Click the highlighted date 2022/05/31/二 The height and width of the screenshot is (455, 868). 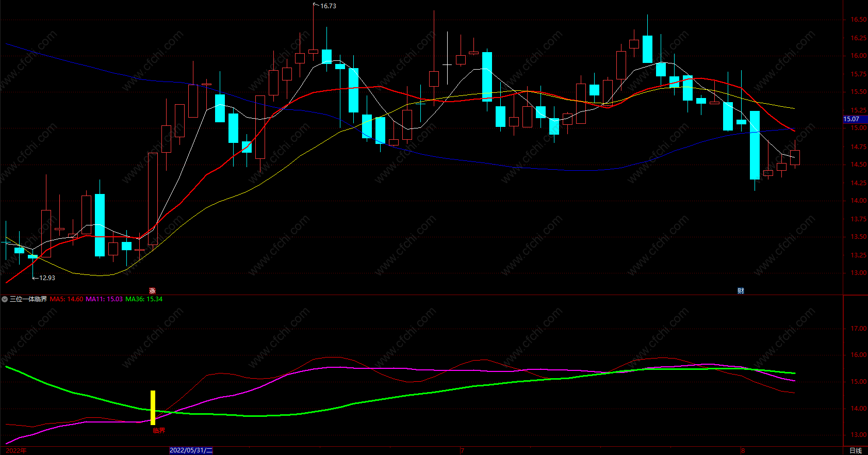[x=191, y=450]
